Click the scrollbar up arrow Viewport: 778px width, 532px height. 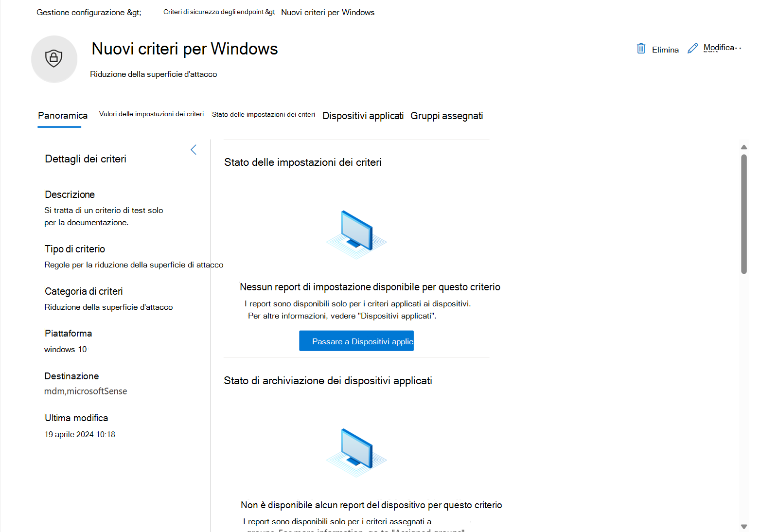click(x=743, y=147)
